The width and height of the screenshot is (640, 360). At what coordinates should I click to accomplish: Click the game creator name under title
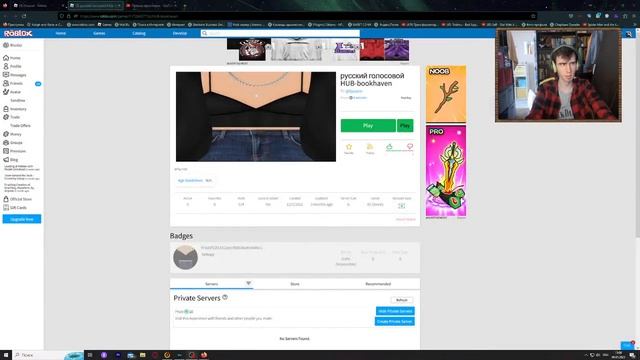pos(353,91)
